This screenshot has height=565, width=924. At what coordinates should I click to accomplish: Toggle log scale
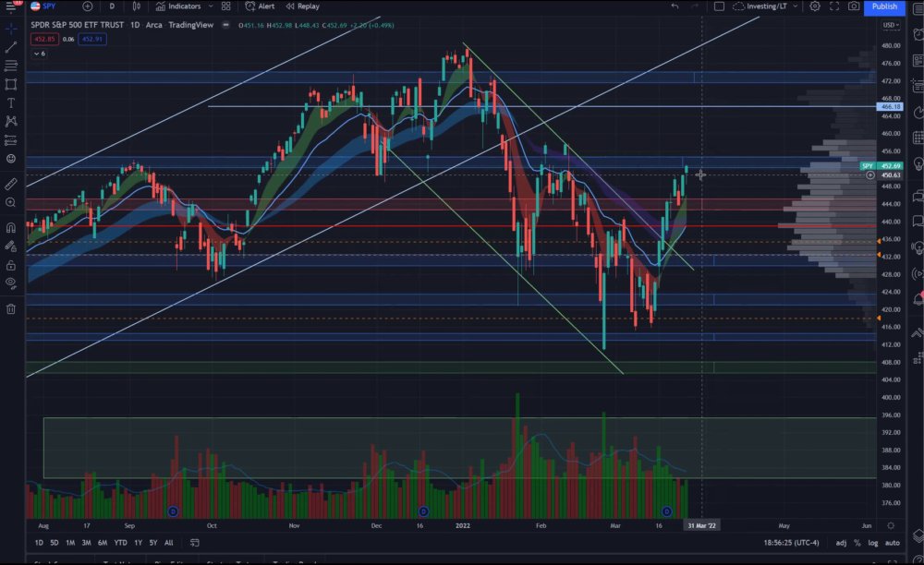coord(873,543)
